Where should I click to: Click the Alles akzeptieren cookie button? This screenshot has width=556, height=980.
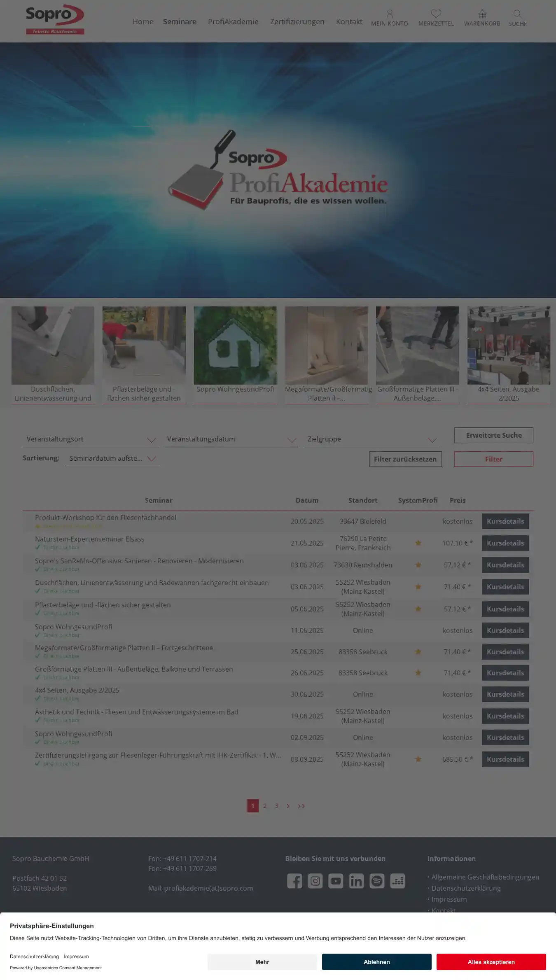[491, 962]
